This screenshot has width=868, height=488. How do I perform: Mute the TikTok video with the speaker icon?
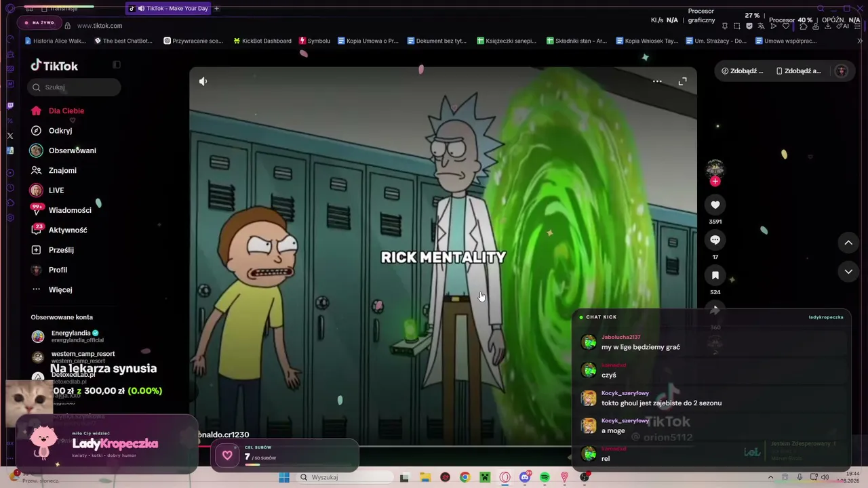click(203, 81)
